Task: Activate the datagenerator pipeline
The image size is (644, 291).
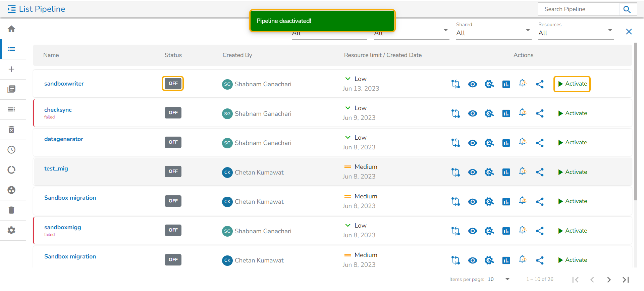Action: pyautogui.click(x=572, y=142)
